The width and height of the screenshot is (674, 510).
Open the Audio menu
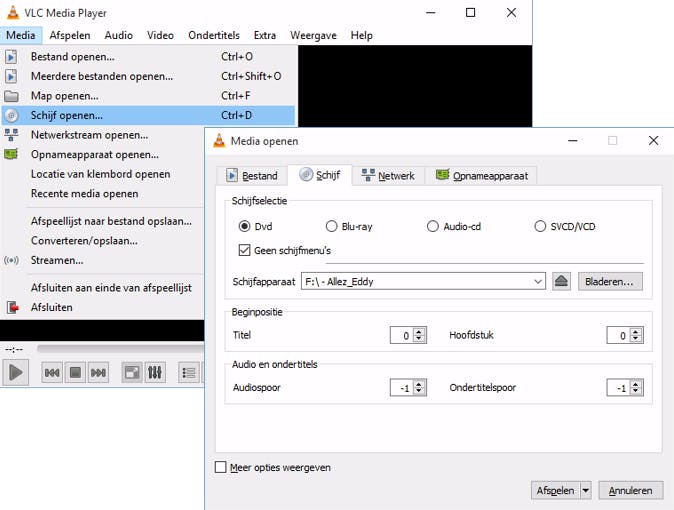pyautogui.click(x=119, y=35)
